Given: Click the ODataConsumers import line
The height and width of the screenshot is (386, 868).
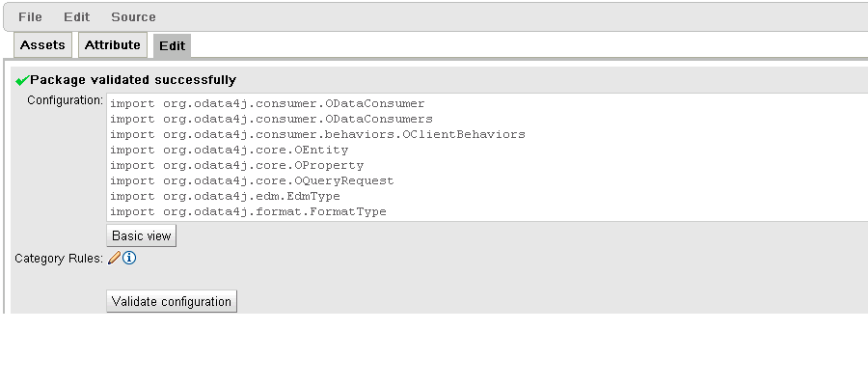Looking at the screenshot, I should coord(271,119).
